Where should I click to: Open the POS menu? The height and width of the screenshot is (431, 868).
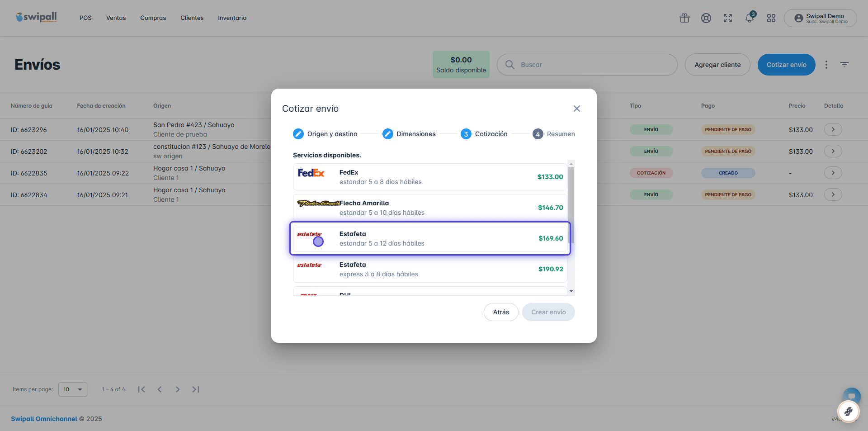pos(85,18)
